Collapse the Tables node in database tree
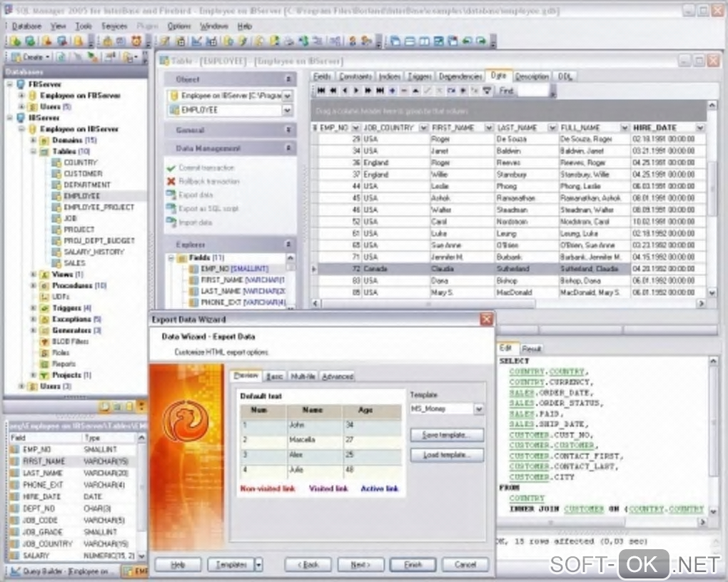 tap(34, 151)
